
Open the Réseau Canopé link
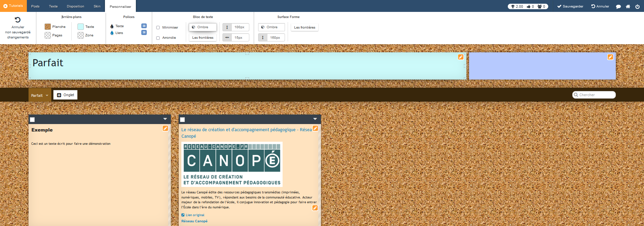click(x=194, y=221)
